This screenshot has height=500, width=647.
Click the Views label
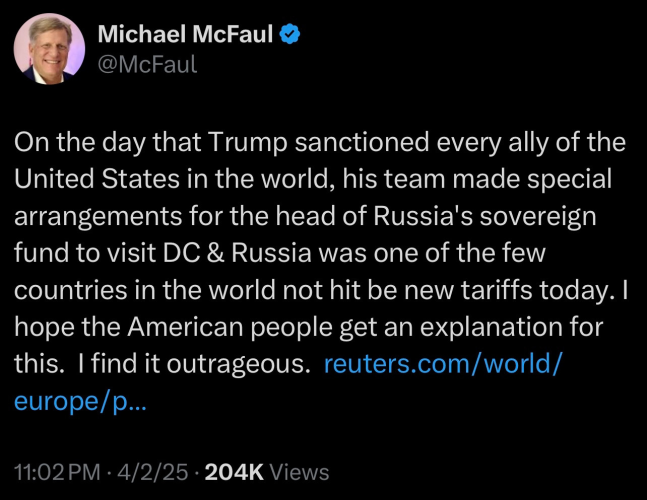tap(299, 471)
